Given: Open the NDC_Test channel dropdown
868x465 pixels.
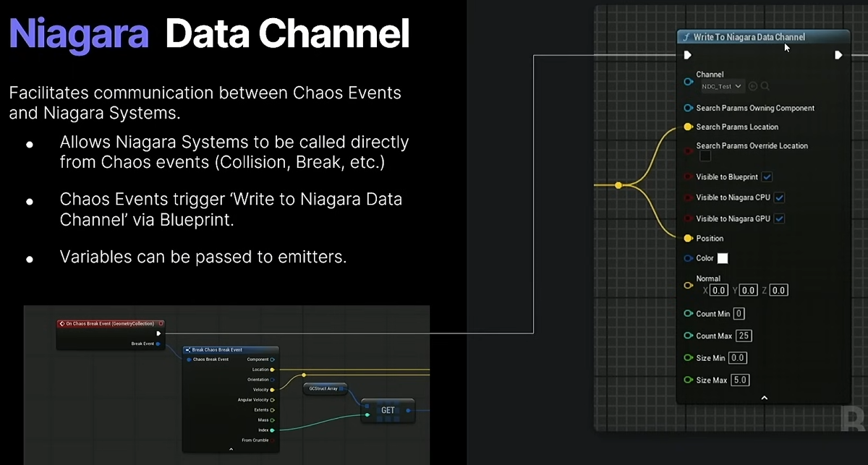Looking at the screenshot, I should coord(722,86).
